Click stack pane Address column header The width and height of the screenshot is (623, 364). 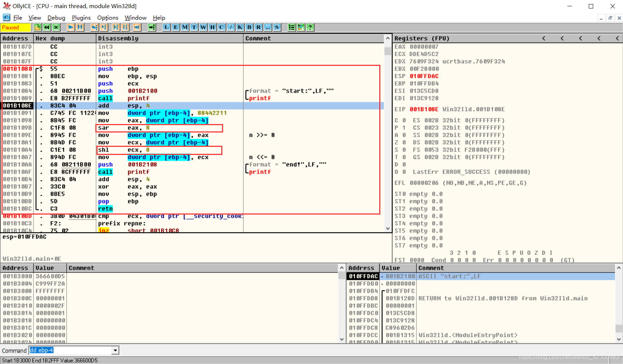point(363,268)
